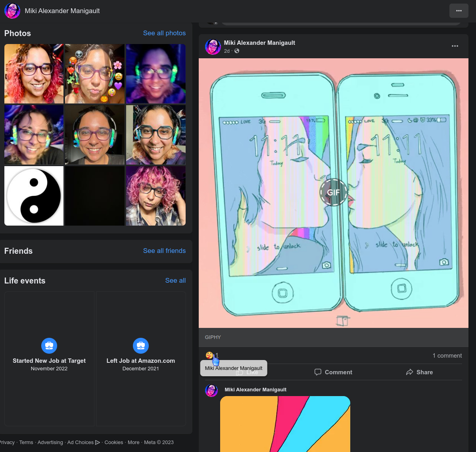Screen dimensions: 476x452
Task: Open profile options menu in top header
Action: pos(459,11)
